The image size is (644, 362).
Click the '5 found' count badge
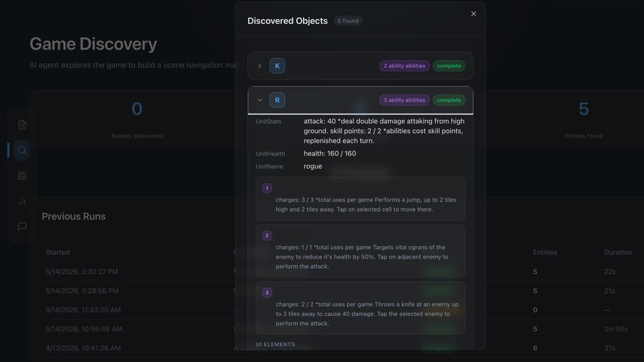(x=348, y=21)
